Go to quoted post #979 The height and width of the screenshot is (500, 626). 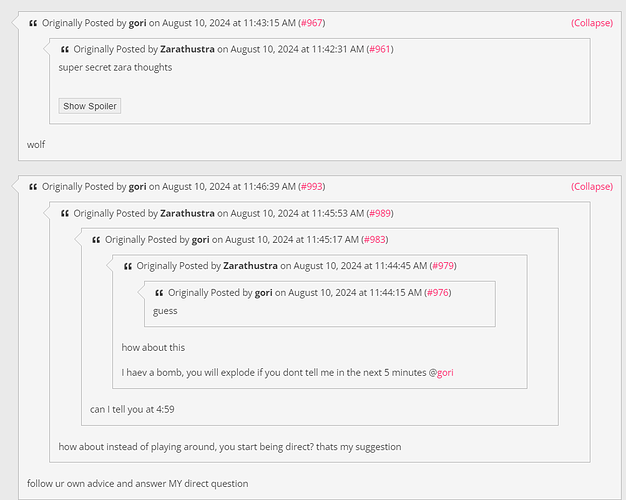(x=443, y=266)
